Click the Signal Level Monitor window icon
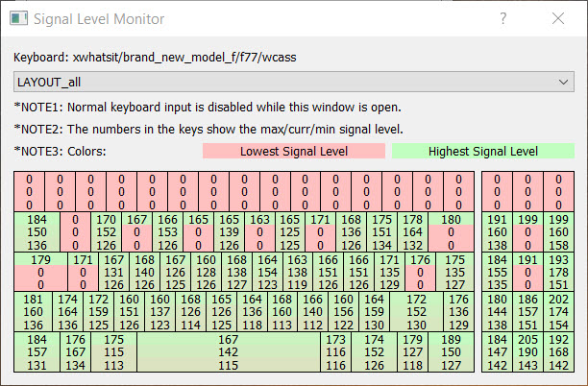Screen dimensions: 588x386 [19, 18]
